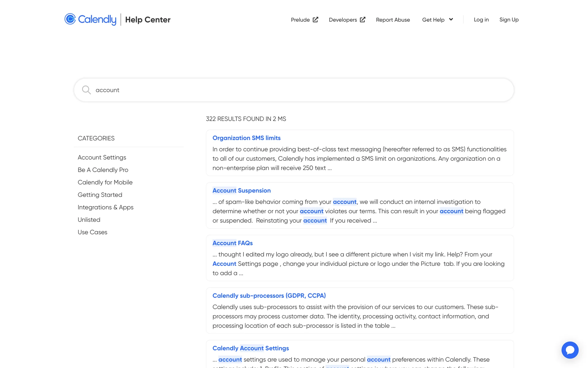The image size is (588, 368).
Task: Open Calendly sub-processors (GDPR, CCPA) article
Action: pyautogui.click(x=269, y=296)
